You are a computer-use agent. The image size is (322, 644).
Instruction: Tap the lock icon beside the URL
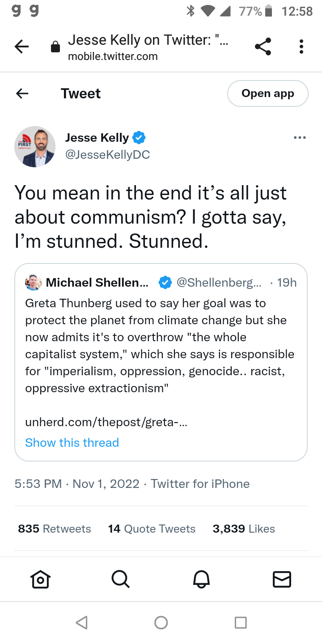coord(55,47)
